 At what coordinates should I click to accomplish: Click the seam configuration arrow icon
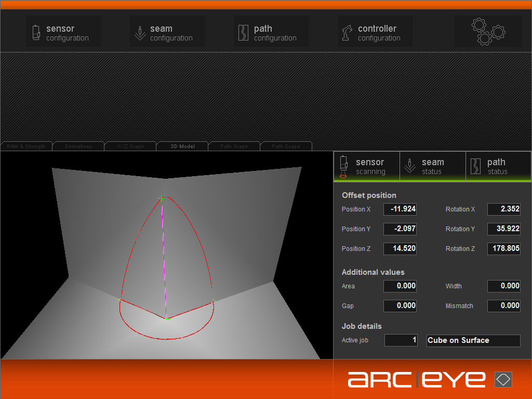(140, 33)
